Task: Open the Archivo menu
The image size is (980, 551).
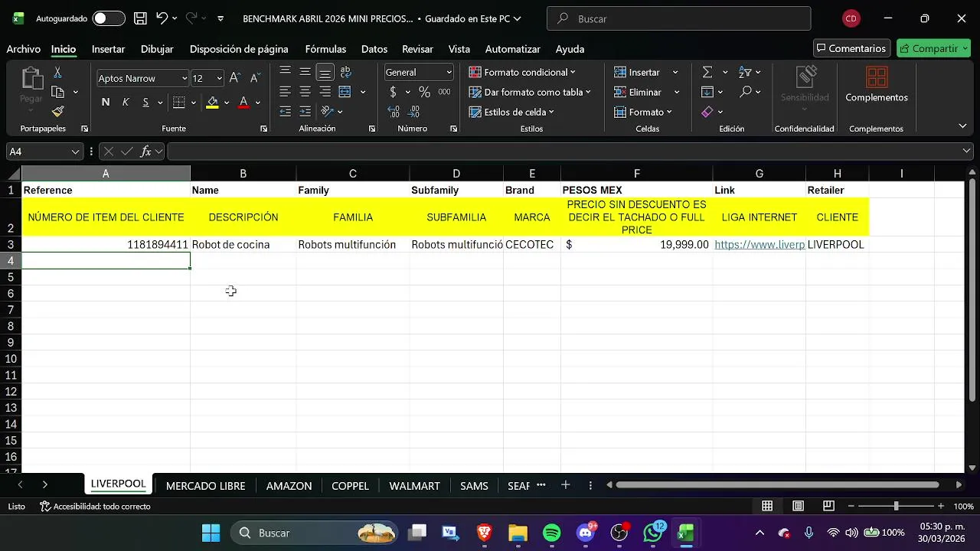Action: pyautogui.click(x=23, y=49)
